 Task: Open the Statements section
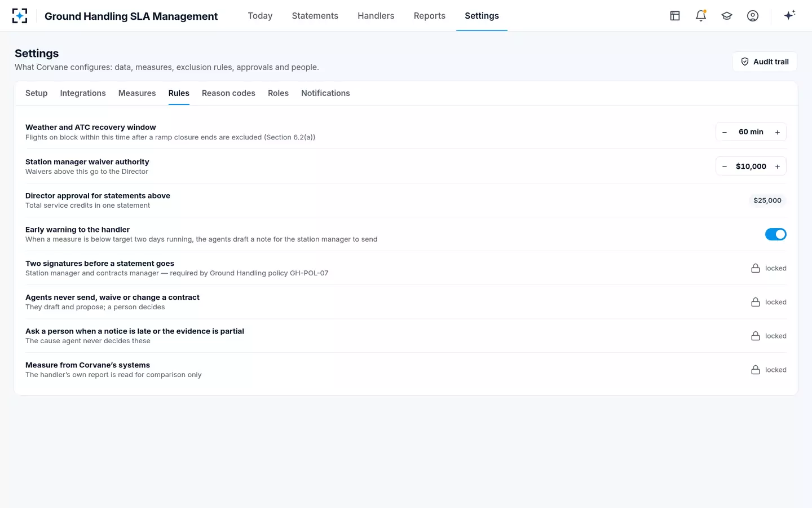pos(315,16)
